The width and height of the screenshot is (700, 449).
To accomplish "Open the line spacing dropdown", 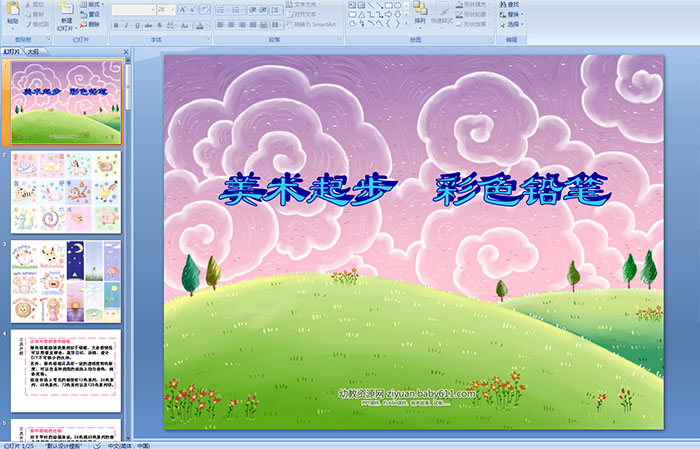I will click(x=277, y=10).
